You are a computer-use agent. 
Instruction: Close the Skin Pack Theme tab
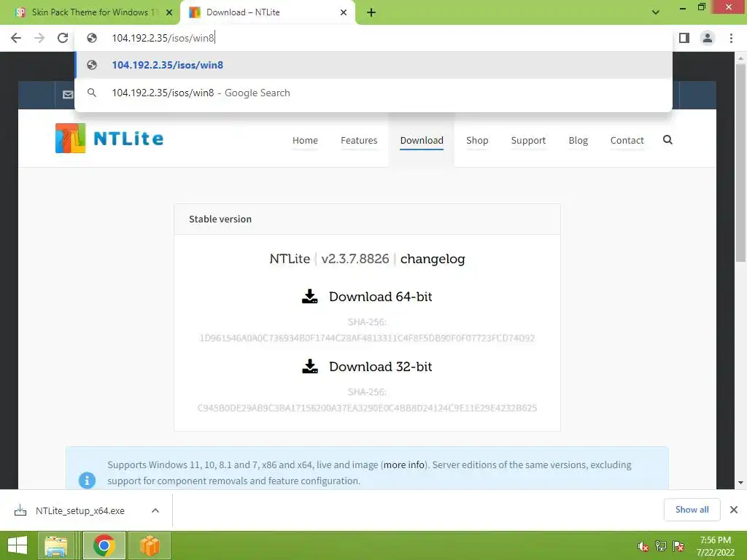pyautogui.click(x=169, y=12)
